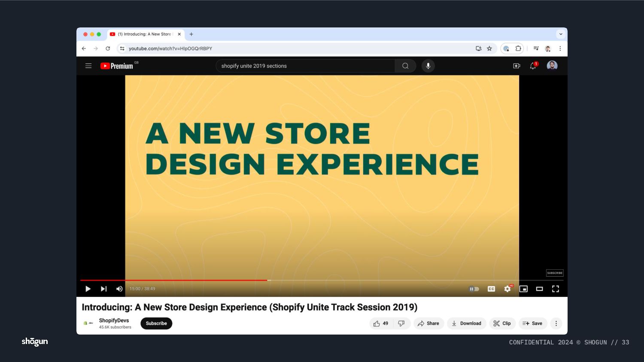
Task: Click the address bar URL youtube.com/watch
Action: coord(170,48)
